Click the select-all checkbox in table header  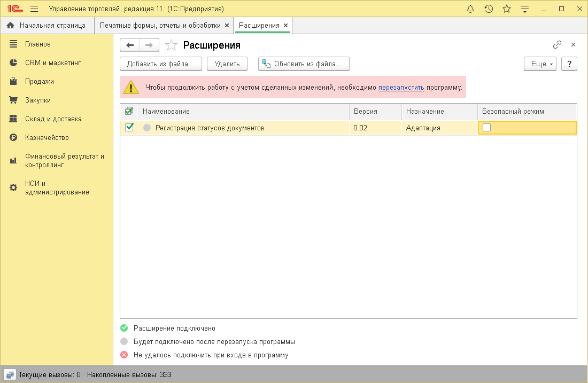129,111
